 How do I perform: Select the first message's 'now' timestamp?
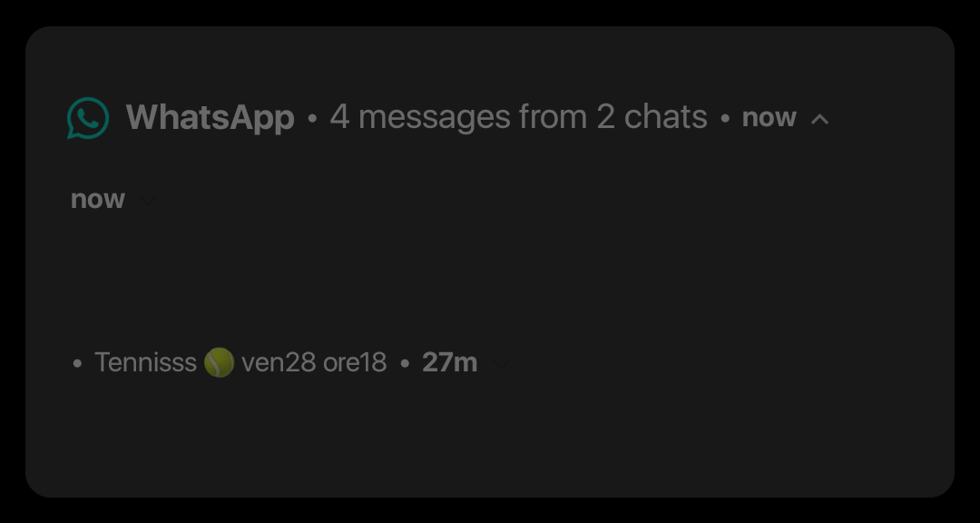98,200
